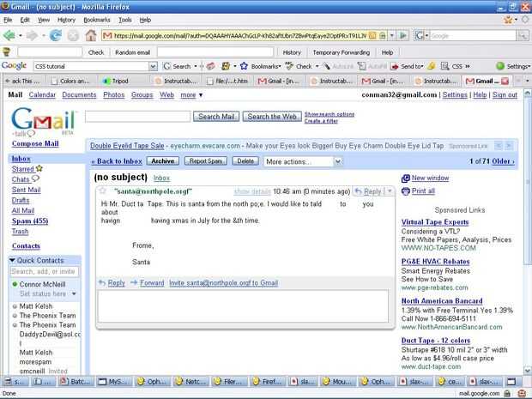Click in the quick reply text box

coord(243,306)
